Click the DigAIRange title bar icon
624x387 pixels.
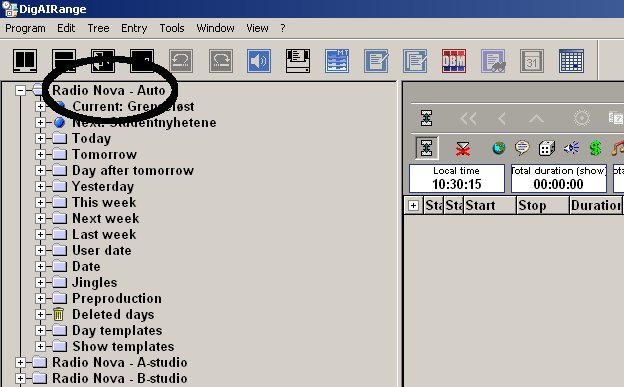point(9,9)
